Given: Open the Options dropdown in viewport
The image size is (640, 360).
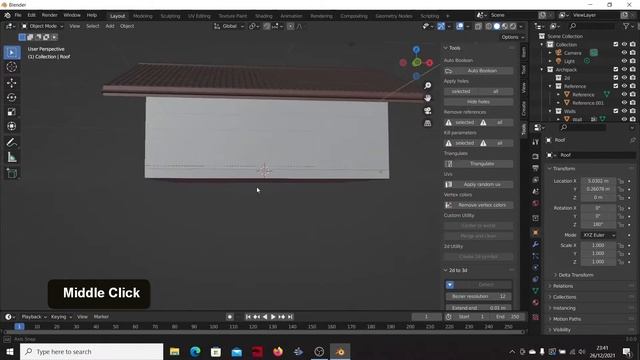Looking at the screenshot, I should (x=512, y=37).
